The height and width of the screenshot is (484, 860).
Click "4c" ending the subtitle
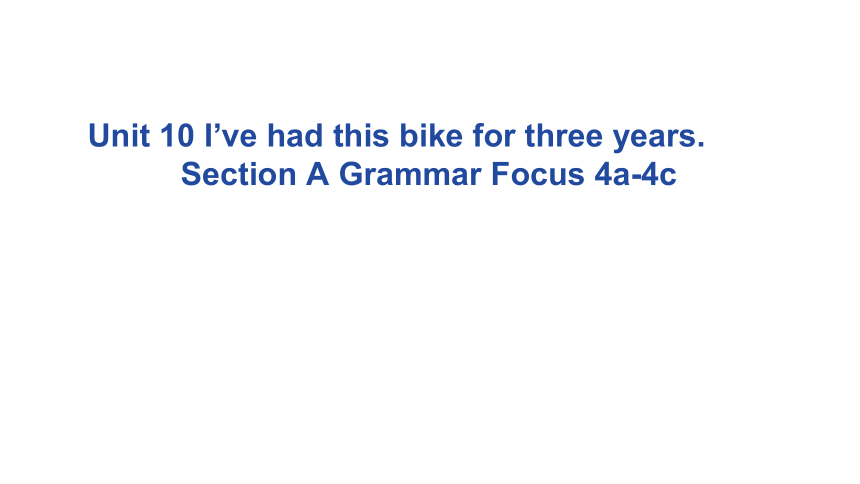(659, 174)
